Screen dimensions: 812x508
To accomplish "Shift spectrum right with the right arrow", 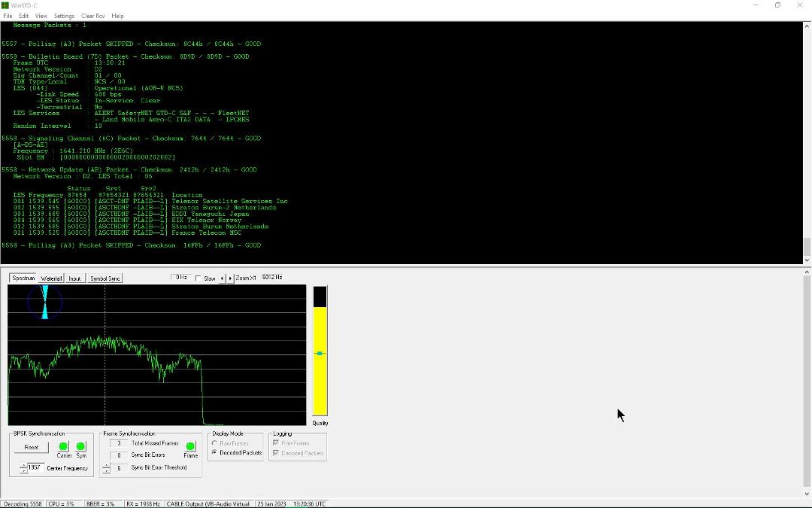I will click(x=230, y=278).
